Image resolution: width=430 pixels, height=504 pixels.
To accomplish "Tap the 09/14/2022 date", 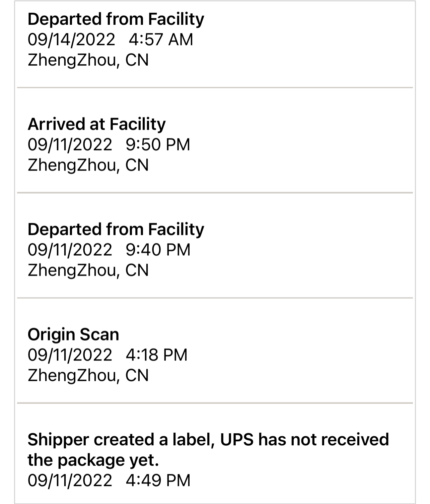I will pyautogui.click(x=71, y=40).
